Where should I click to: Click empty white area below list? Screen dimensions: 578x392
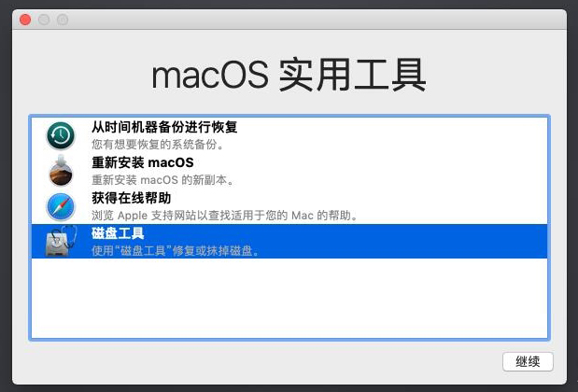pyautogui.click(x=289, y=298)
